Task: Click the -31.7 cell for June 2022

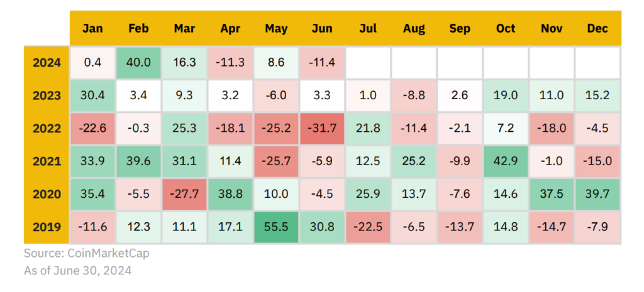Action: (322, 129)
